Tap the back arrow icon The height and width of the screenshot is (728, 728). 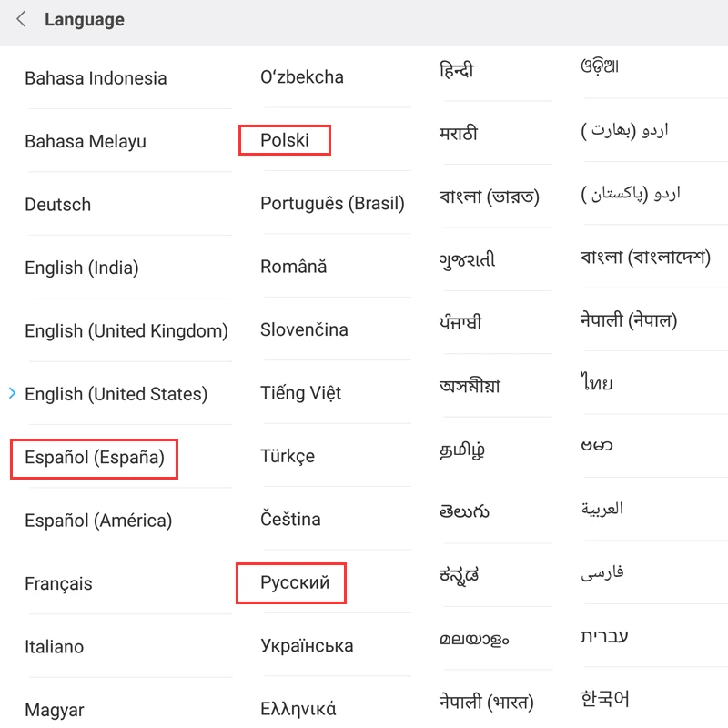[21, 20]
